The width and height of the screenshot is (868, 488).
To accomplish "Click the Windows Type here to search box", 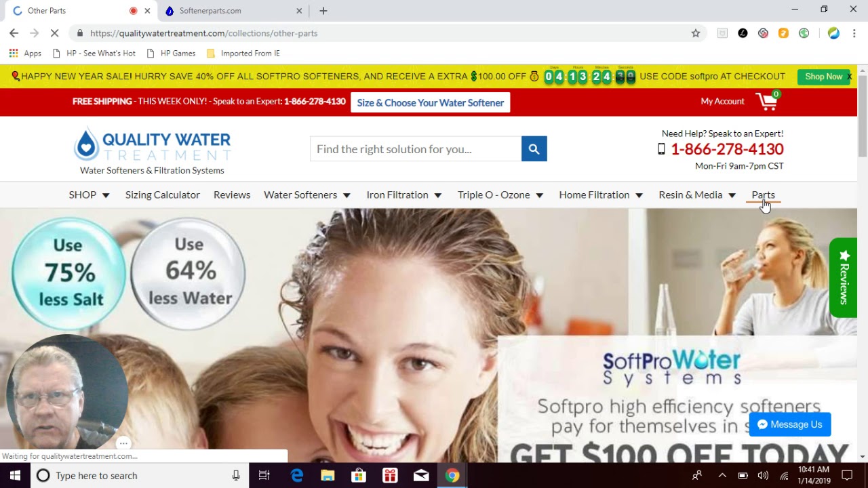I will [x=139, y=475].
